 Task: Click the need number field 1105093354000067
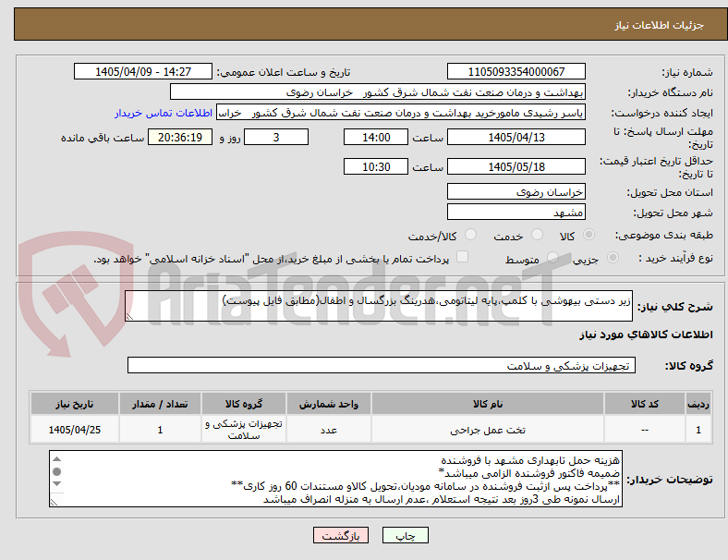516,71
